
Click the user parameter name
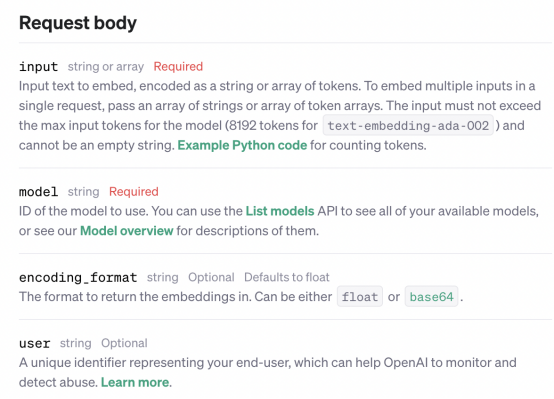(35, 343)
